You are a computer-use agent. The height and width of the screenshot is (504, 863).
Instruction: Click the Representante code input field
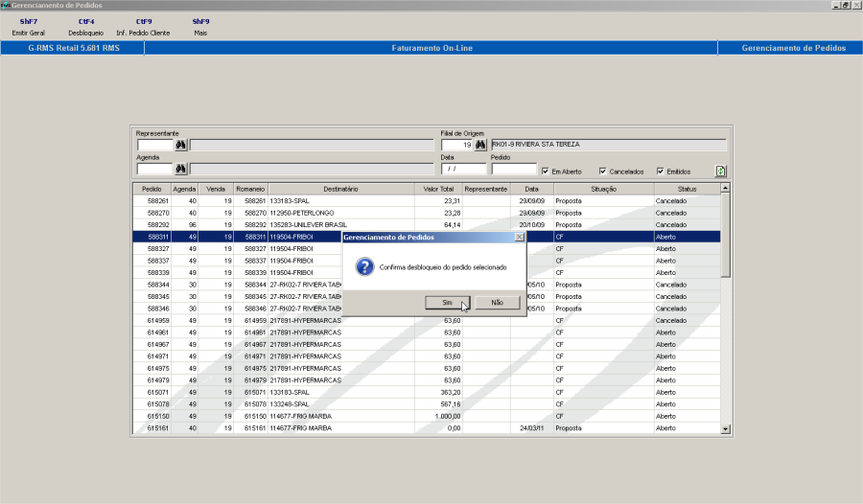(155, 145)
